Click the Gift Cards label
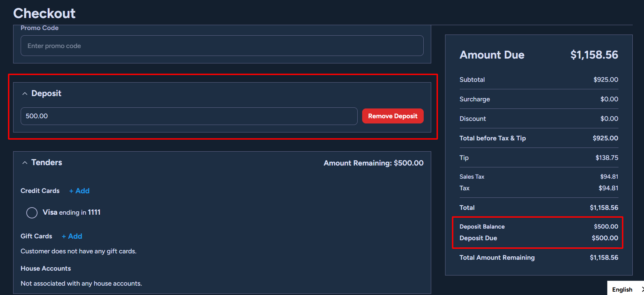Screen dimensions: 644x295 [x=36, y=236]
